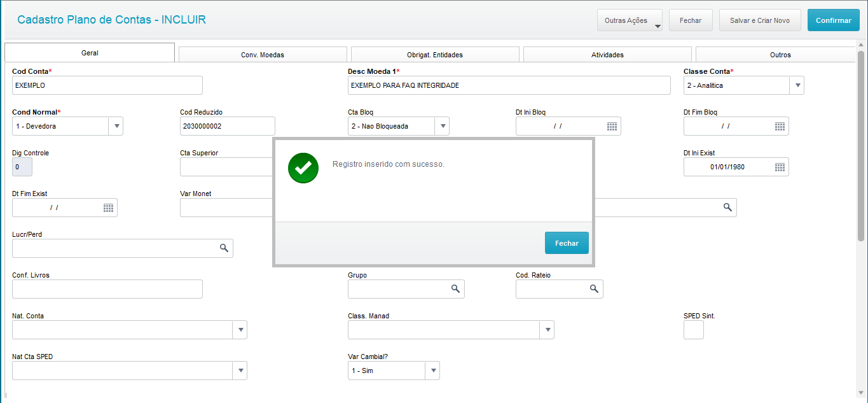Click the Conf. Livros input field
The width and height of the screenshot is (868, 403).
click(107, 289)
